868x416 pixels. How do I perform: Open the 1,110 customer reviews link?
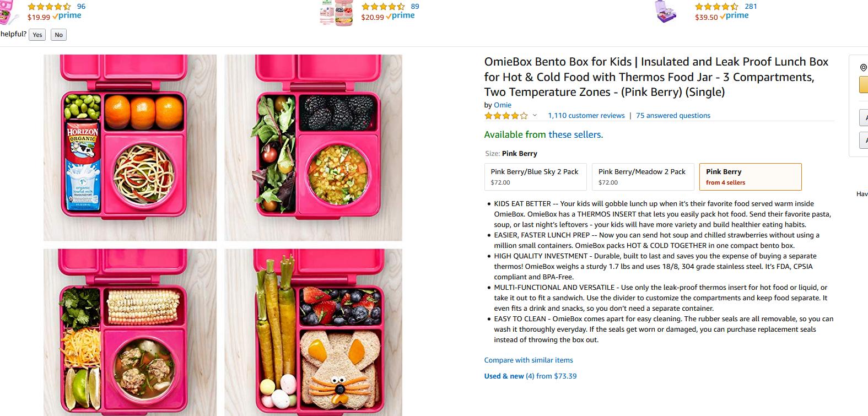(x=586, y=116)
